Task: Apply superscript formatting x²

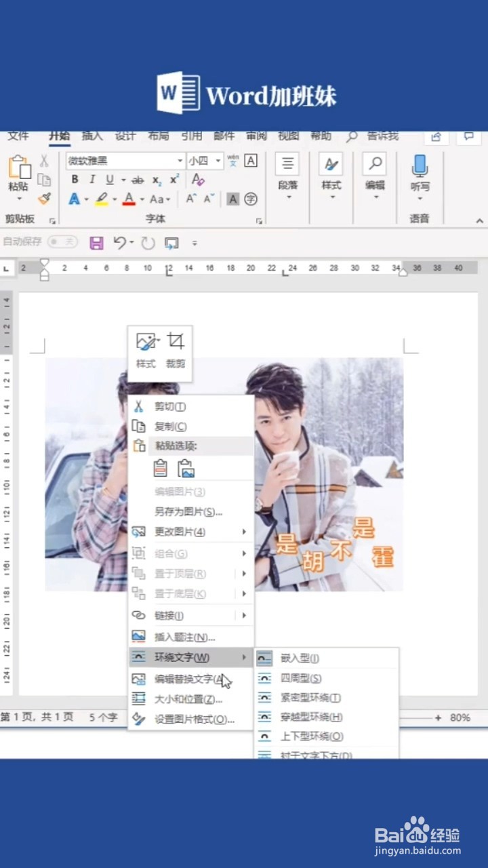Action: click(175, 180)
